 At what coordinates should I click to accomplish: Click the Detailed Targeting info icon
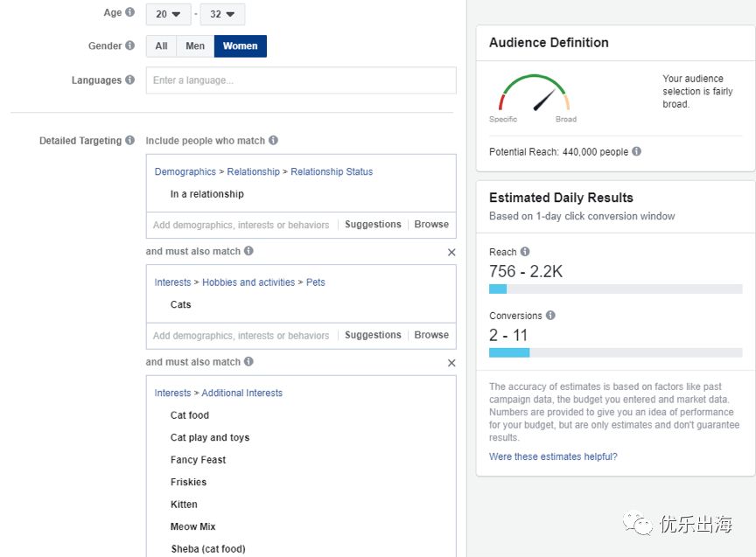pos(130,141)
